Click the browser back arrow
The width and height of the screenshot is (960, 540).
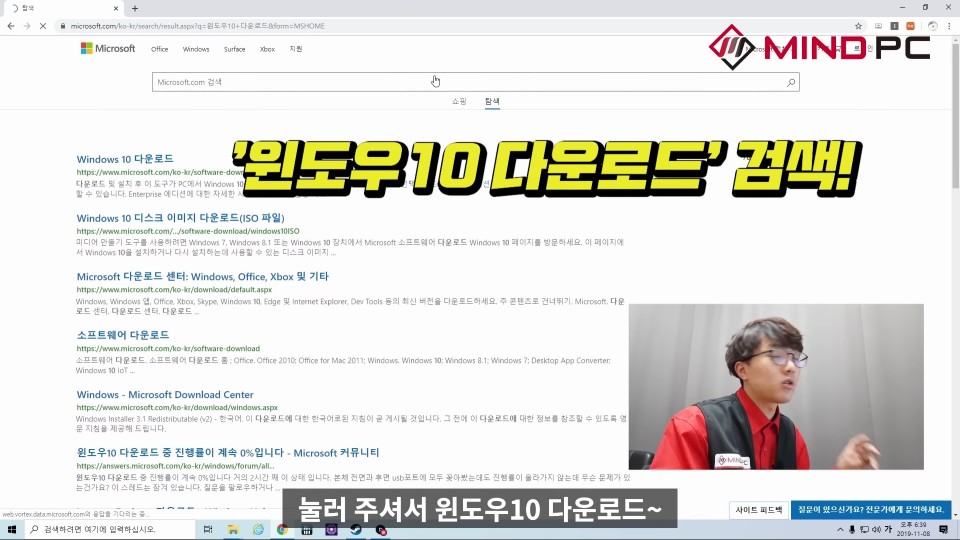(x=11, y=26)
